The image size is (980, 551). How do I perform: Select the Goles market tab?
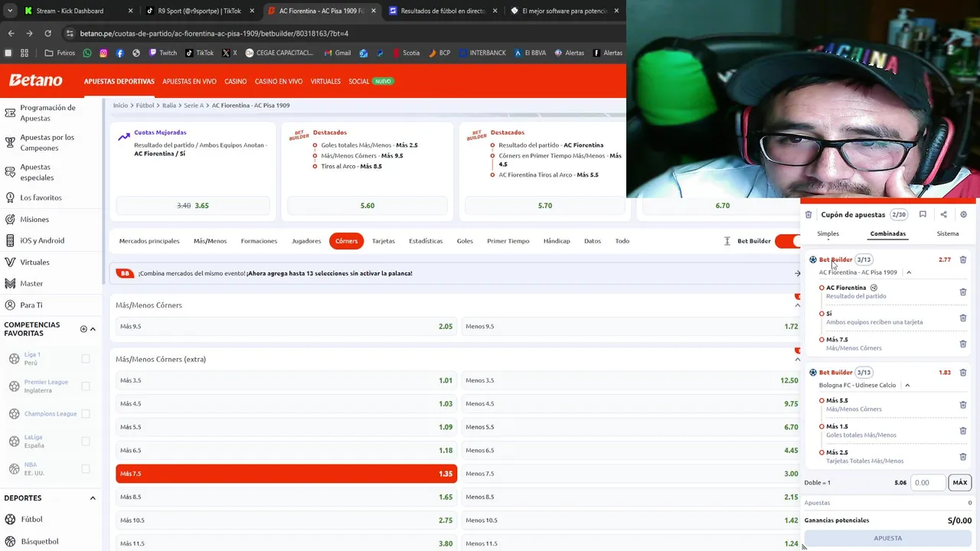point(465,241)
